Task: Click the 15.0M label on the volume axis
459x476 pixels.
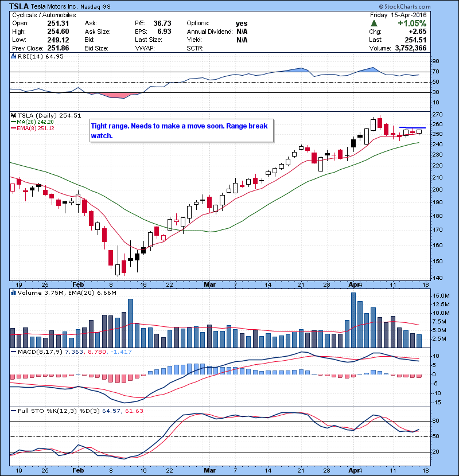Action: 441,296
